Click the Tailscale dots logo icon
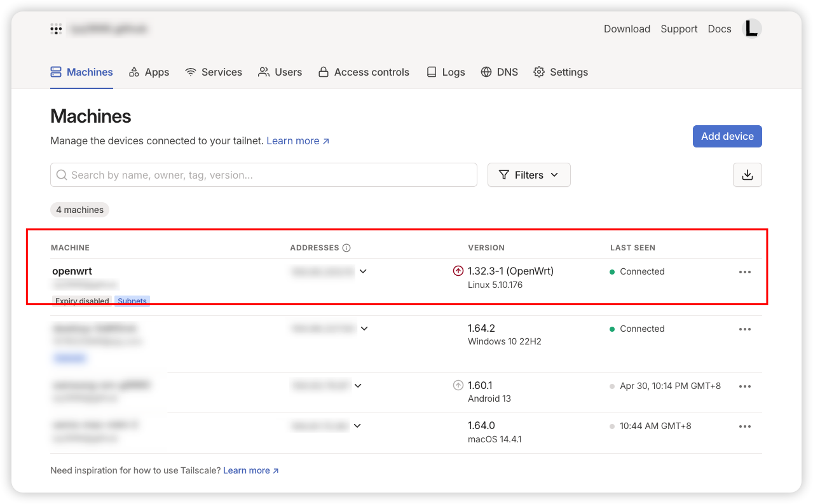Viewport: 813px width, 504px height. click(56, 29)
